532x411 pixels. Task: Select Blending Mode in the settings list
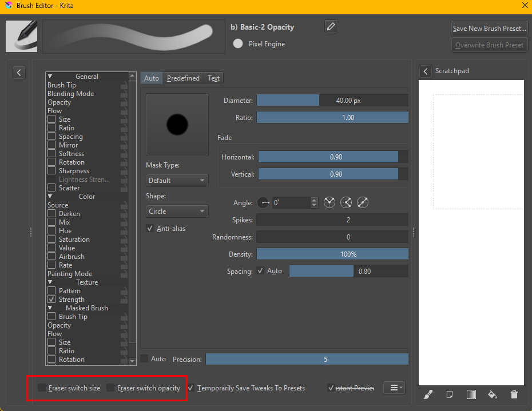click(71, 94)
